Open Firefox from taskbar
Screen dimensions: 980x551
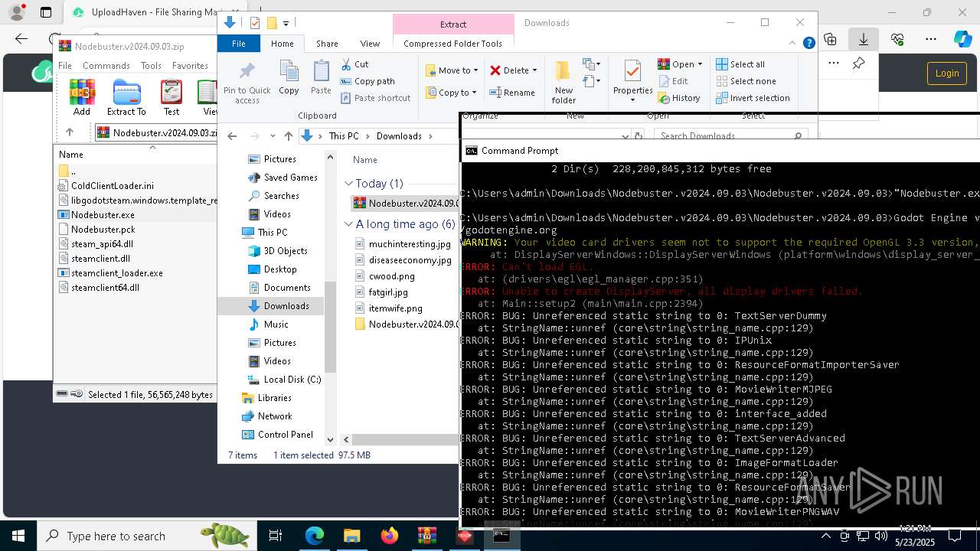[390, 536]
